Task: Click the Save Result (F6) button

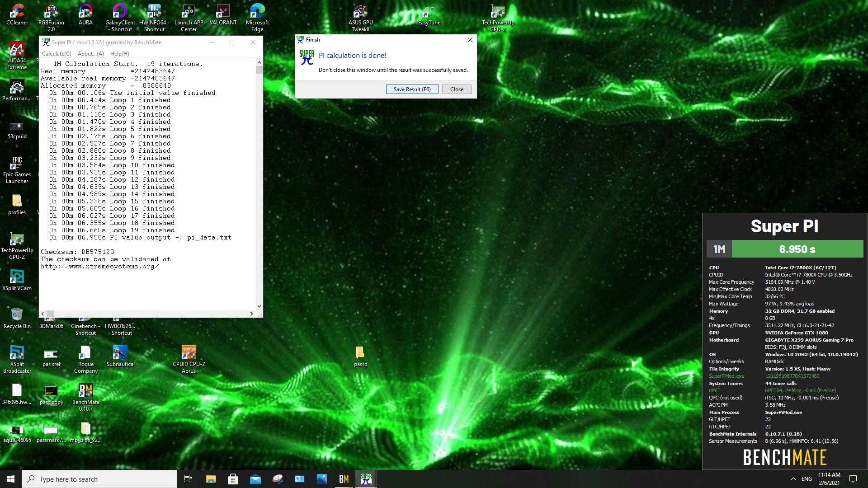Action: 412,89
